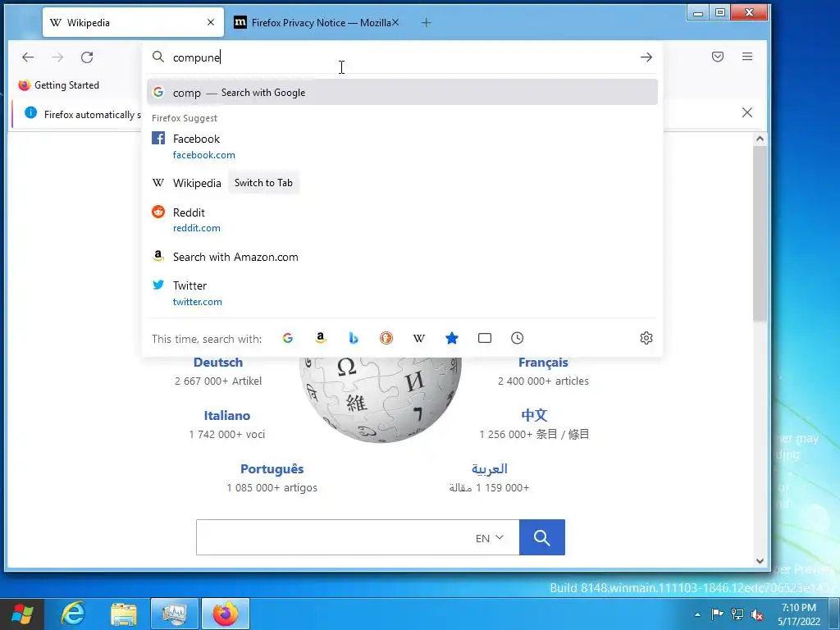Open the Italiano Wikipedia link
This screenshot has height=630, width=840.
click(227, 415)
